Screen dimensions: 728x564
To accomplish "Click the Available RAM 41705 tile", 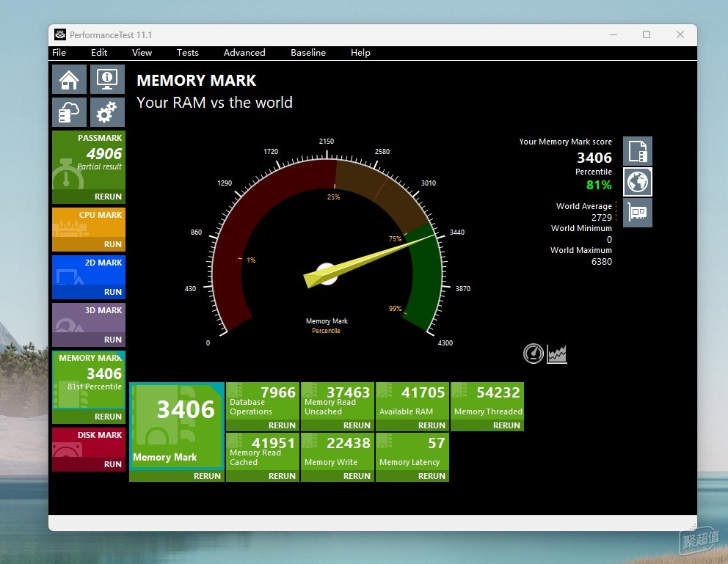I will (x=412, y=401).
